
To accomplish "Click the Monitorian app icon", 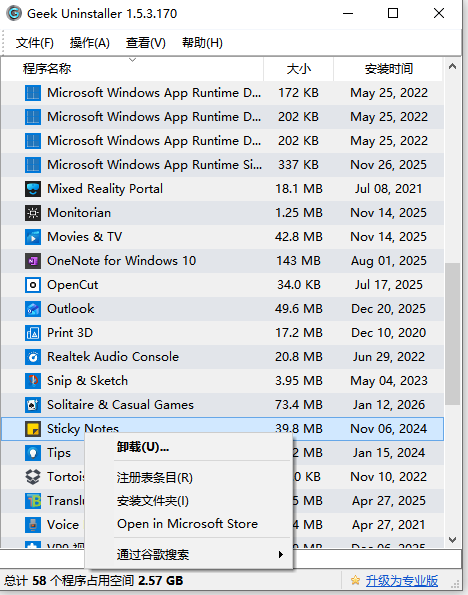I will click(x=33, y=213).
